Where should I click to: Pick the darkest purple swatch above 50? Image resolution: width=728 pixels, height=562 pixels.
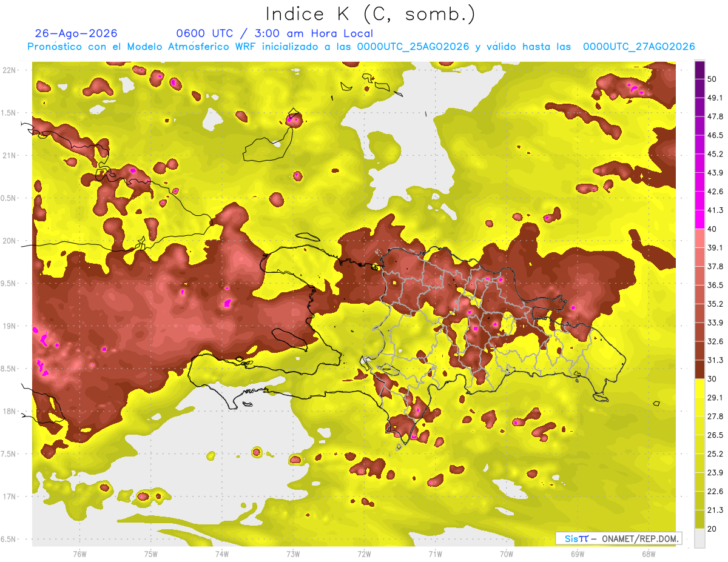click(699, 70)
